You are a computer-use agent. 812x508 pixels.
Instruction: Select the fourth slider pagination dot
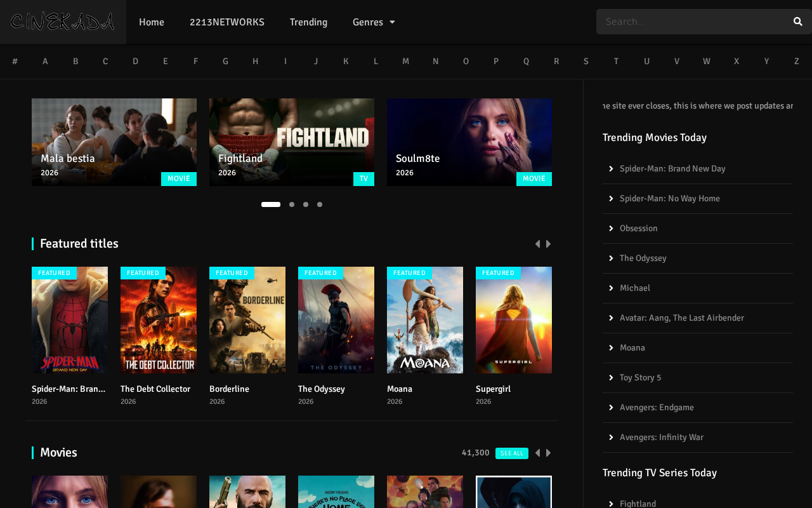[320, 204]
